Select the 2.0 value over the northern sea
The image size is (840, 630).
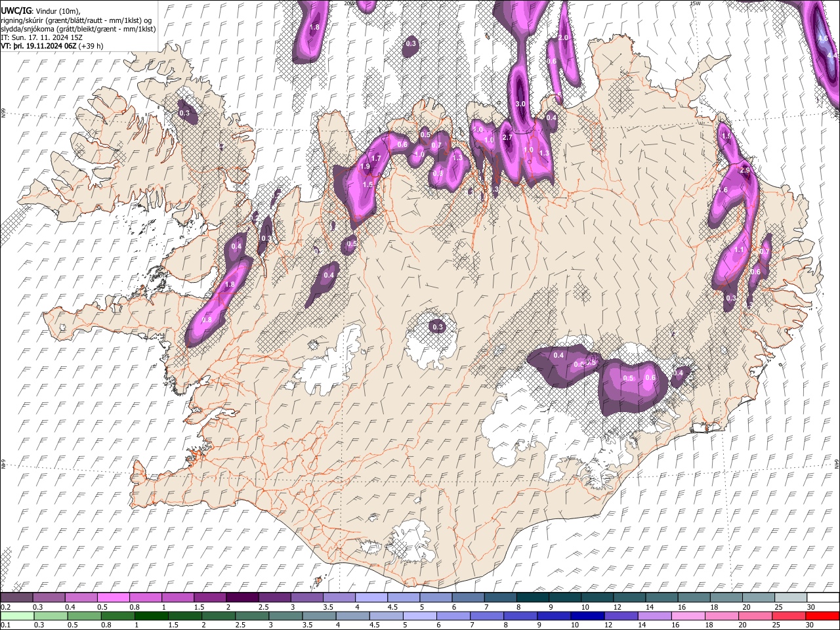click(x=563, y=38)
